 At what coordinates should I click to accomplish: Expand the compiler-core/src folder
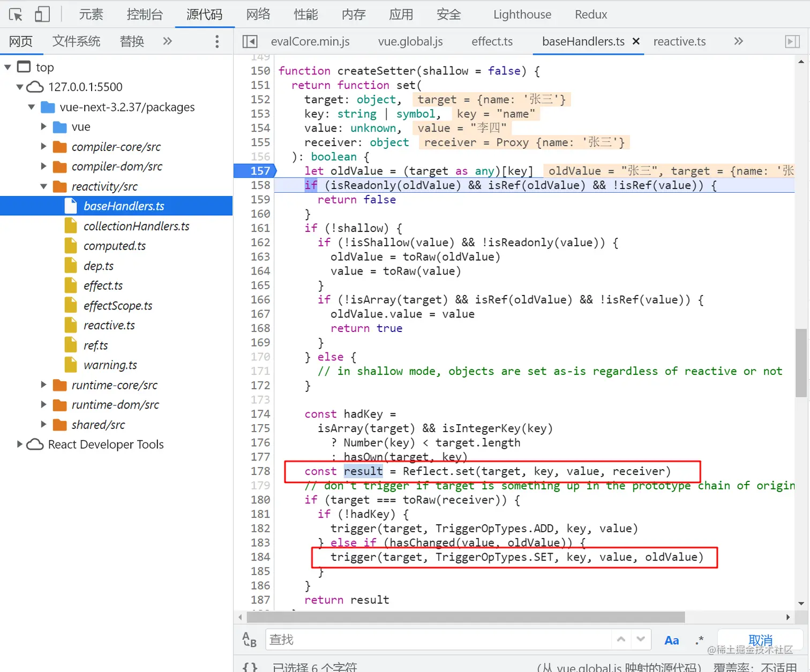pos(44,147)
